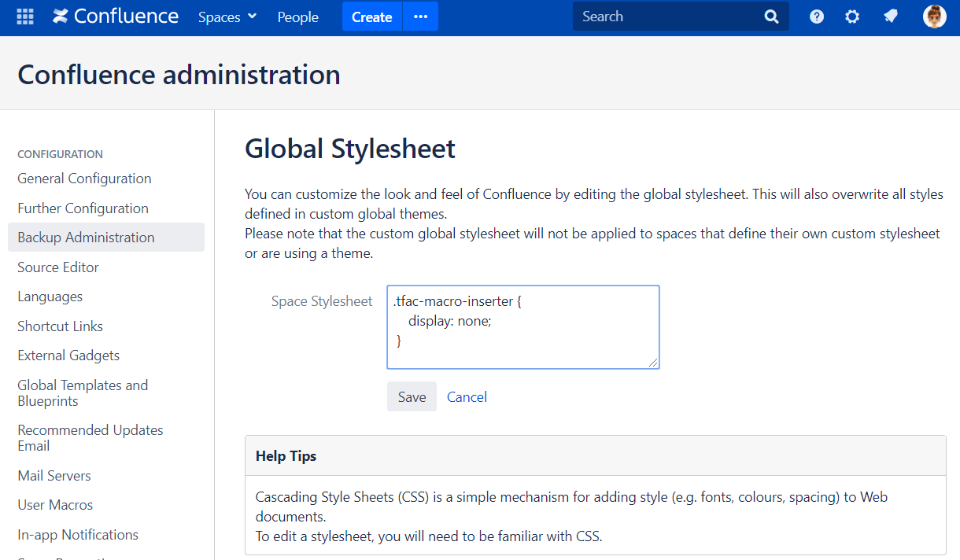Open the notifications icon
This screenshot has height=560, width=960.
891,17
